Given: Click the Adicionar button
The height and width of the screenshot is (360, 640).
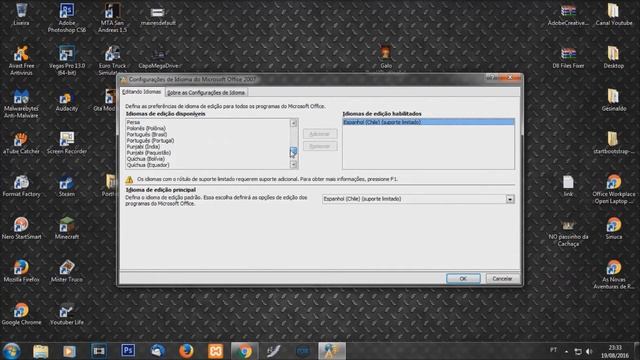Looking at the screenshot, I should click(320, 134).
